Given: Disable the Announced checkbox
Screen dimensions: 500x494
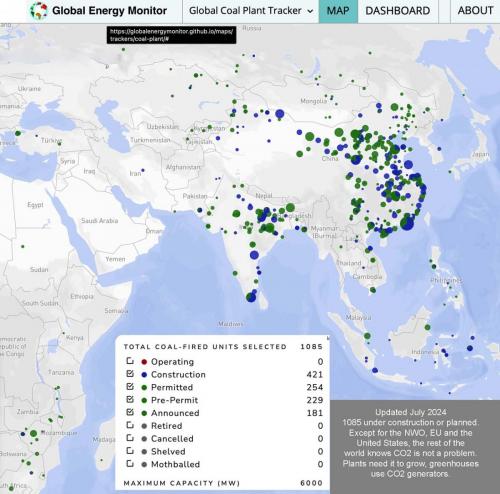Looking at the screenshot, I should (x=130, y=412).
